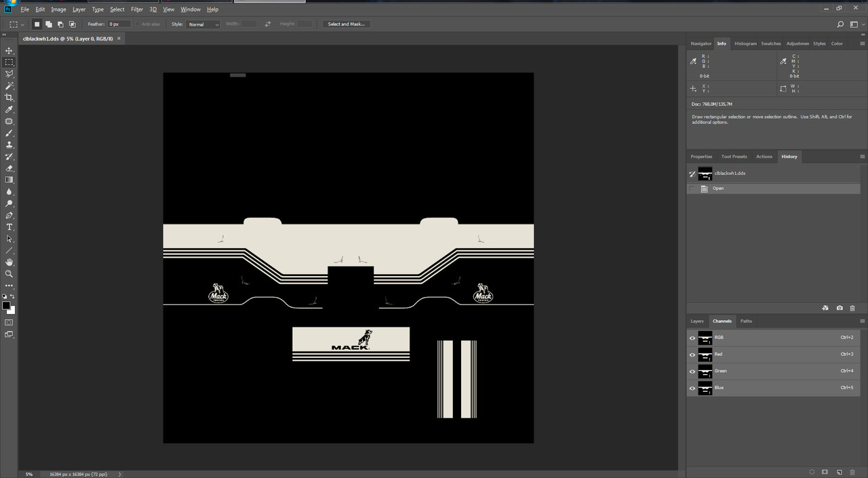Create a new channel
This screenshot has width=868, height=478.
coord(839,471)
